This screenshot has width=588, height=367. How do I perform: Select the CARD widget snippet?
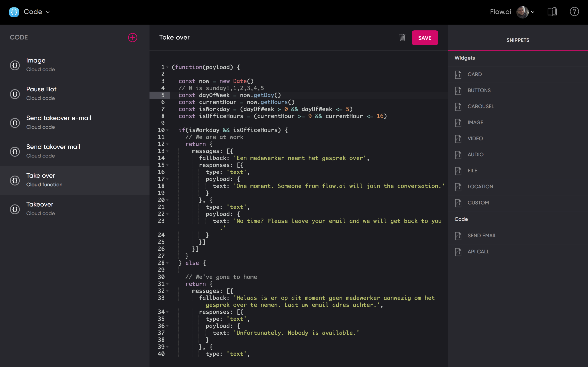click(x=474, y=74)
